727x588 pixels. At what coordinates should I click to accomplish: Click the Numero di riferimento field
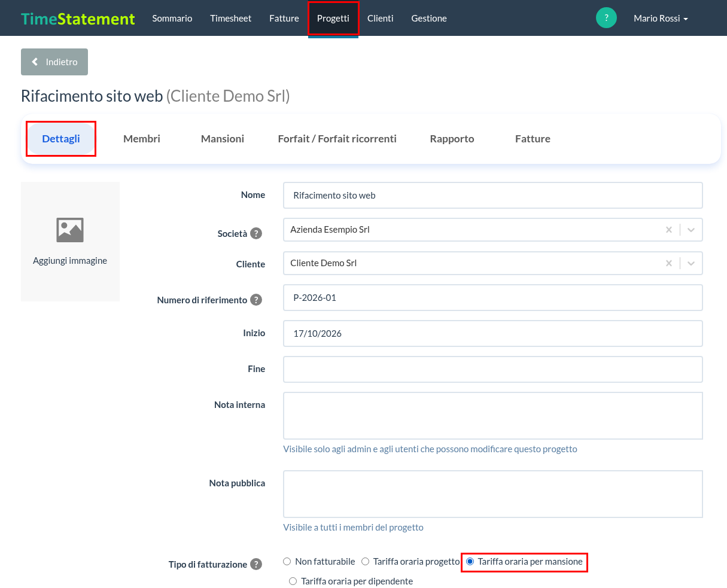[x=493, y=298]
